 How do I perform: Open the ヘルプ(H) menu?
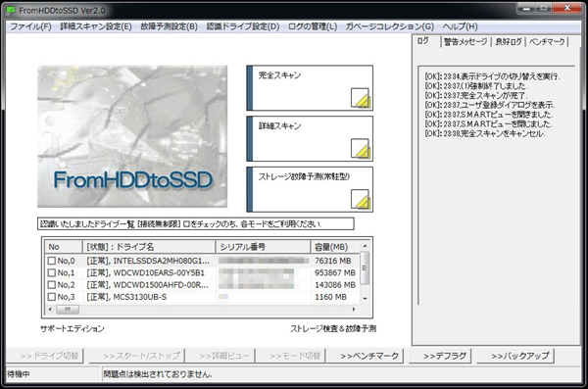pyautogui.click(x=461, y=26)
